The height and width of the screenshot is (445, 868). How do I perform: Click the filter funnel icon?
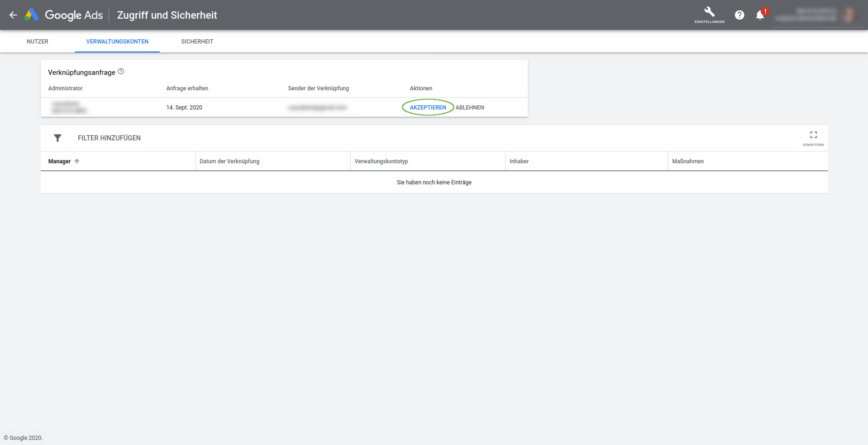tap(58, 138)
